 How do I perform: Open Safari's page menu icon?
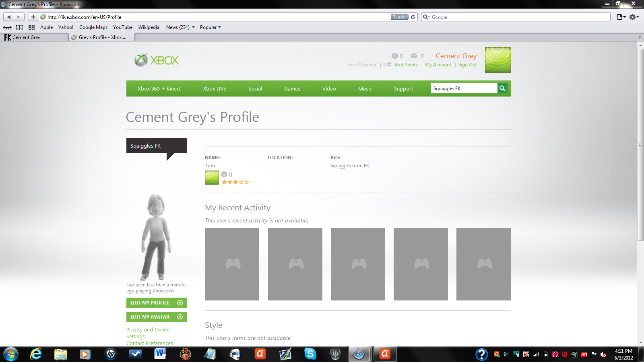pos(621,17)
